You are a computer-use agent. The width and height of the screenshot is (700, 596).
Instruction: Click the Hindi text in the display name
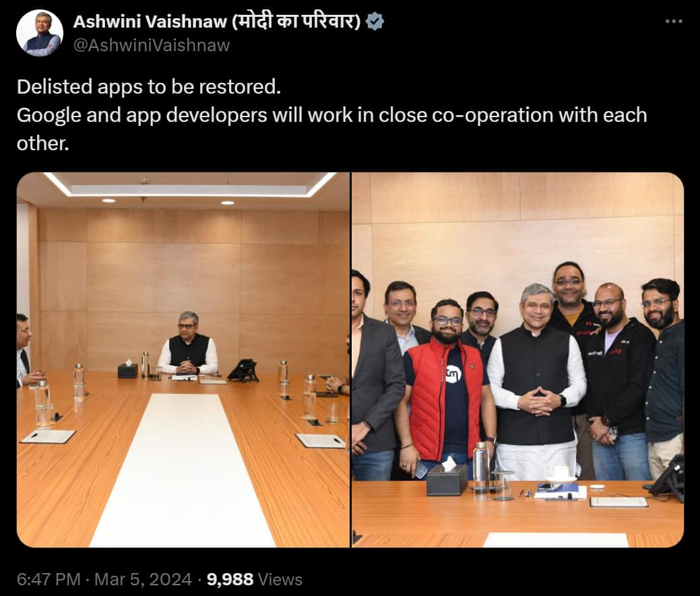pos(296,22)
